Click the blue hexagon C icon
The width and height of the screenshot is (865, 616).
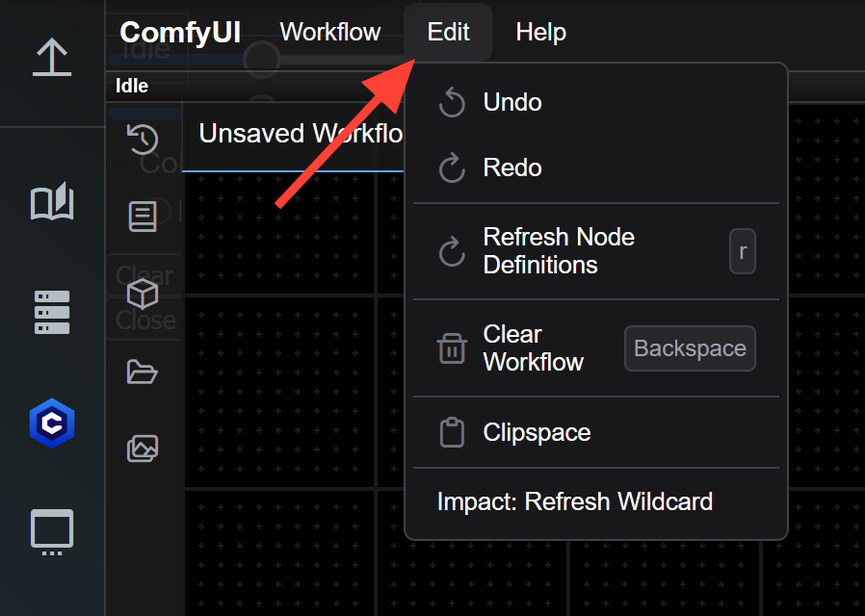(x=52, y=423)
